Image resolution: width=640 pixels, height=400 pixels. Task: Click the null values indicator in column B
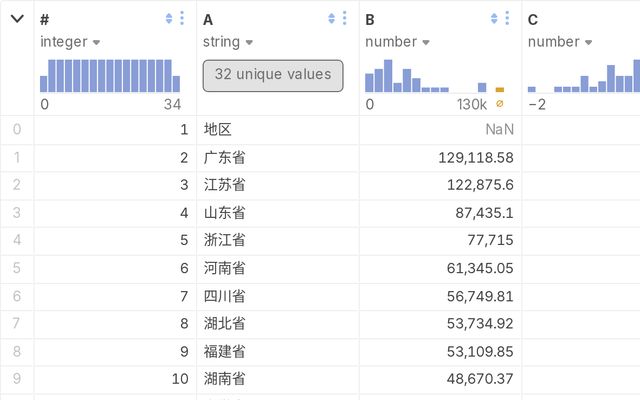tap(500, 104)
